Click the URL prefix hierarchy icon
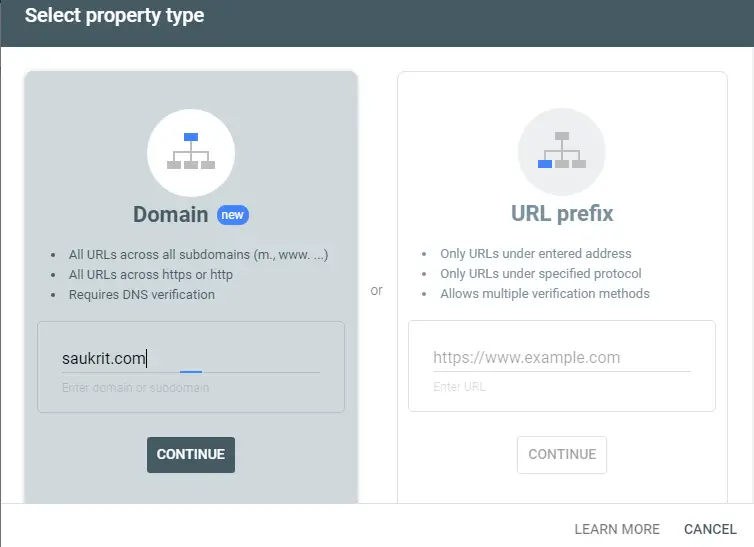 [562, 151]
